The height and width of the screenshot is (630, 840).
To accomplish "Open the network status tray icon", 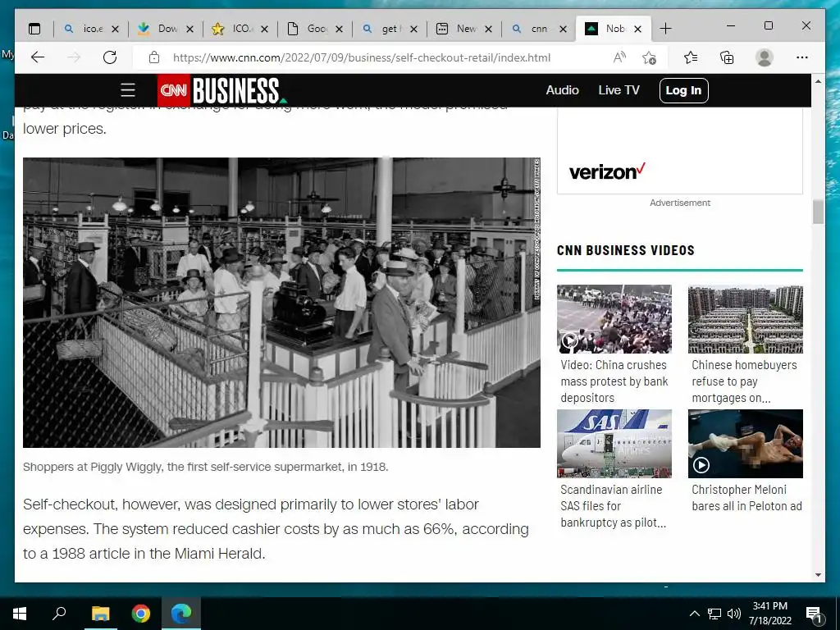I will pos(714,614).
